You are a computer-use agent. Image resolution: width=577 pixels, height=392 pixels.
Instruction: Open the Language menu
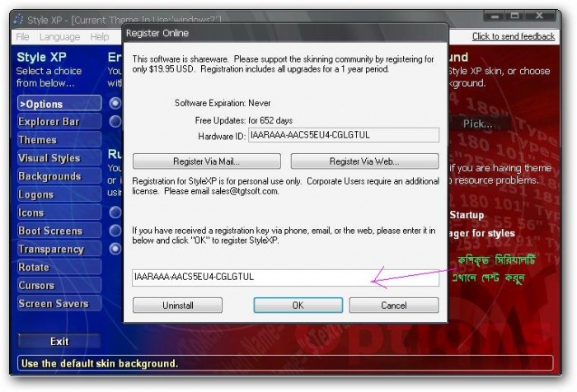coord(59,37)
